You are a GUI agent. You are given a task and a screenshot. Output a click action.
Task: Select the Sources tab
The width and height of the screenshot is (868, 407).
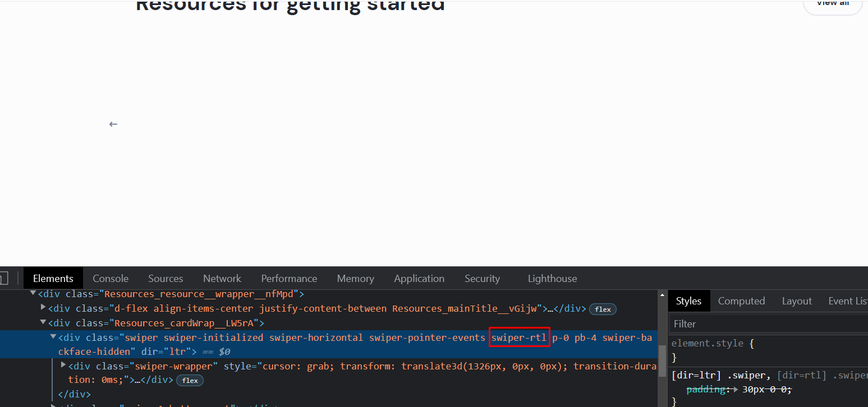tap(166, 278)
